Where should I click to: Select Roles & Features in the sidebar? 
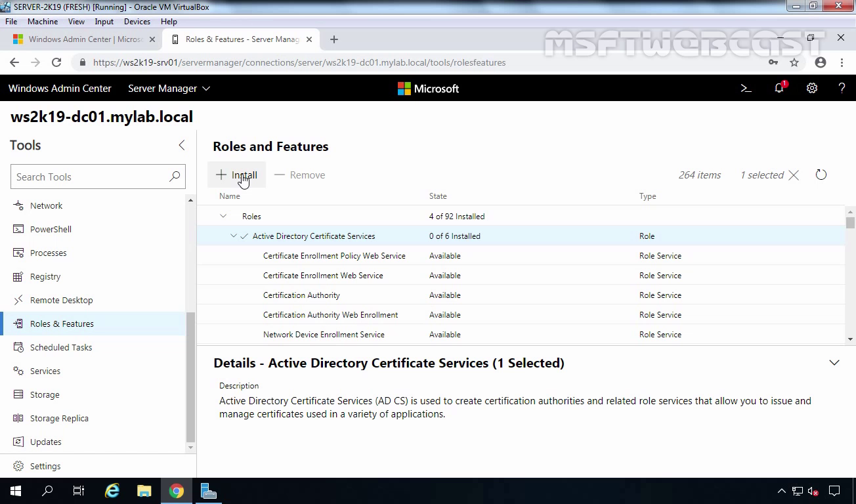93,324
